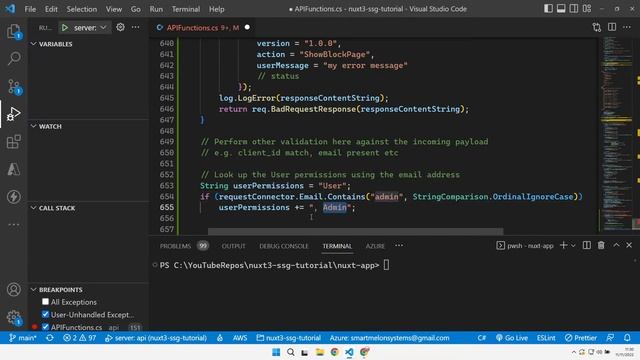Click Go Live in status bar
Viewport: 640px width, 360px height.
pyautogui.click(x=511, y=338)
